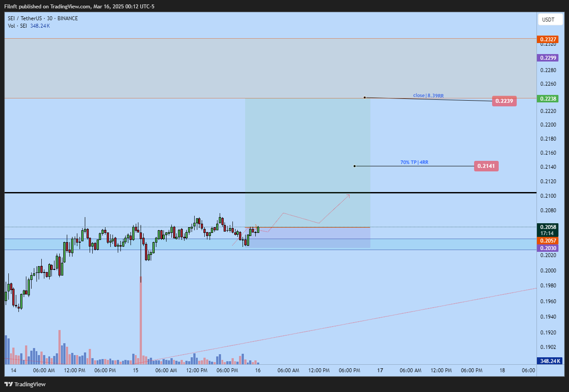Click the 0.1960 price scale tick
Viewport: 569px width, 392px height.
pyautogui.click(x=548, y=301)
